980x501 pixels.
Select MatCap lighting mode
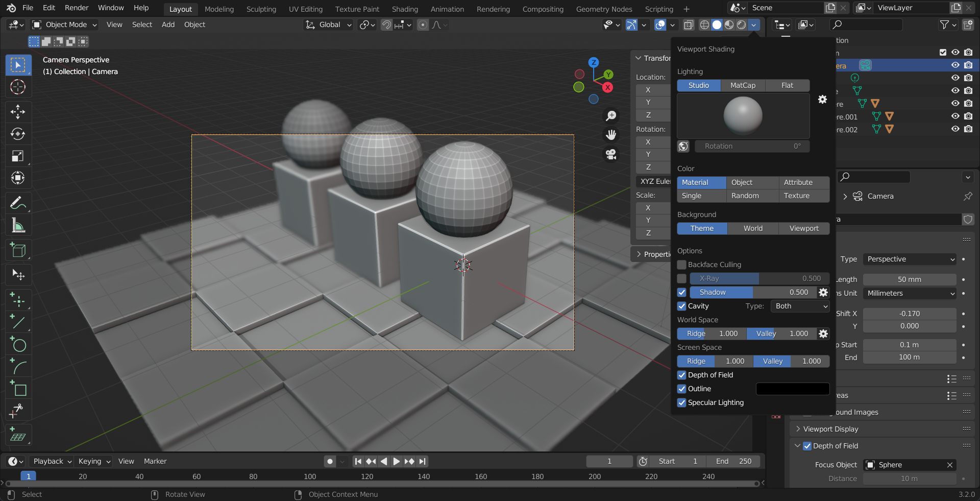[x=743, y=86]
